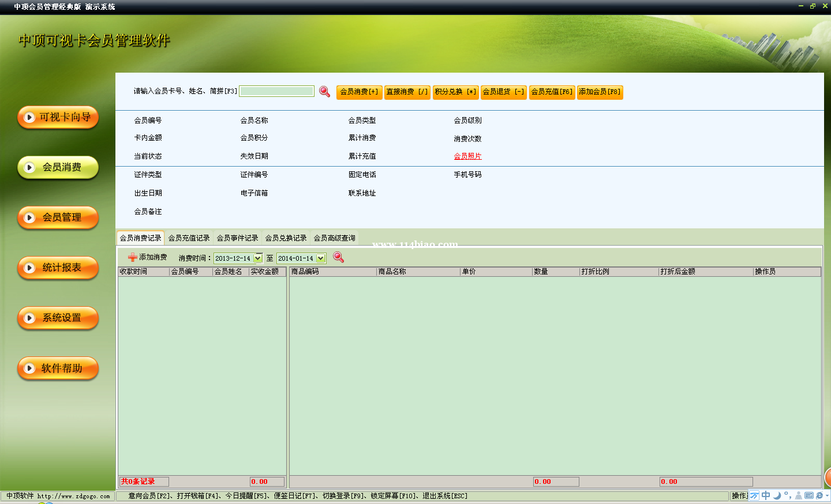Click the 中顶软件 http://www.zdgogo.com status text
Image resolution: width=831 pixels, height=504 pixels.
[58, 496]
